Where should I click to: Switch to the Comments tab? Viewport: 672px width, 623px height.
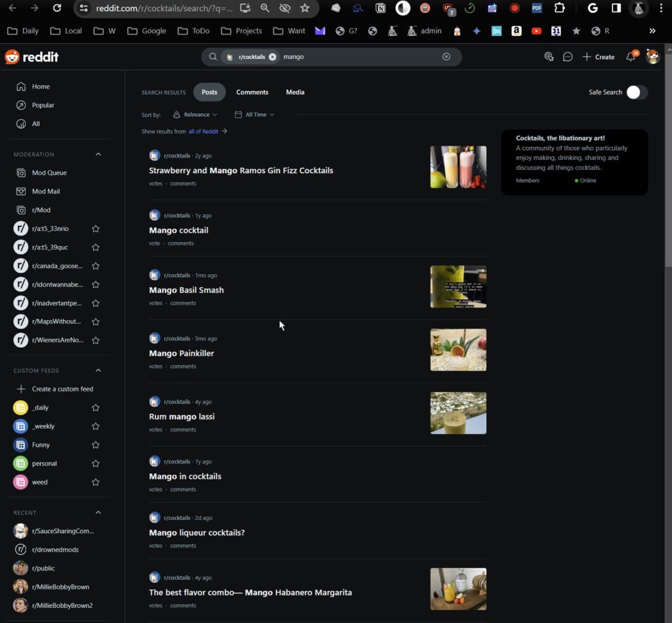tap(252, 92)
